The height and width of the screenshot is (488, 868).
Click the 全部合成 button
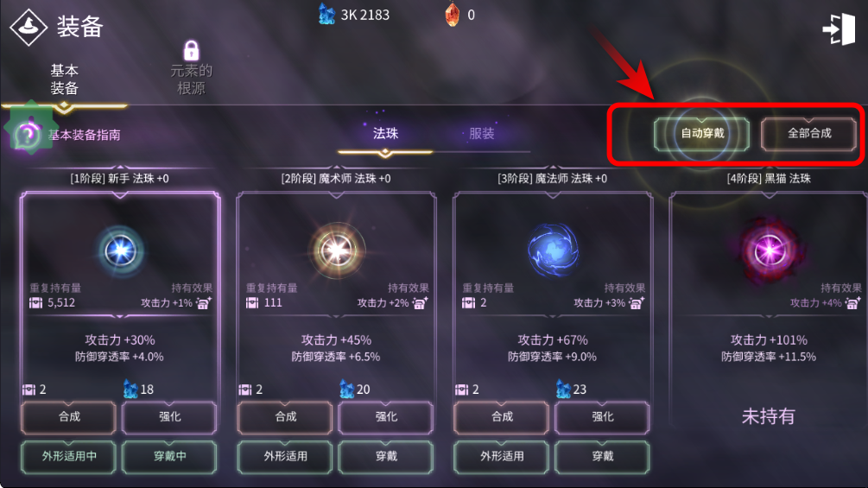point(808,133)
